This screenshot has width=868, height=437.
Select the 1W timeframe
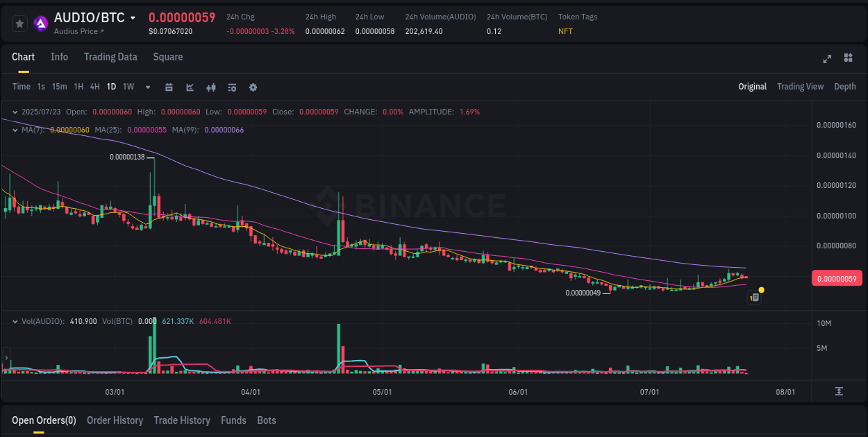128,87
